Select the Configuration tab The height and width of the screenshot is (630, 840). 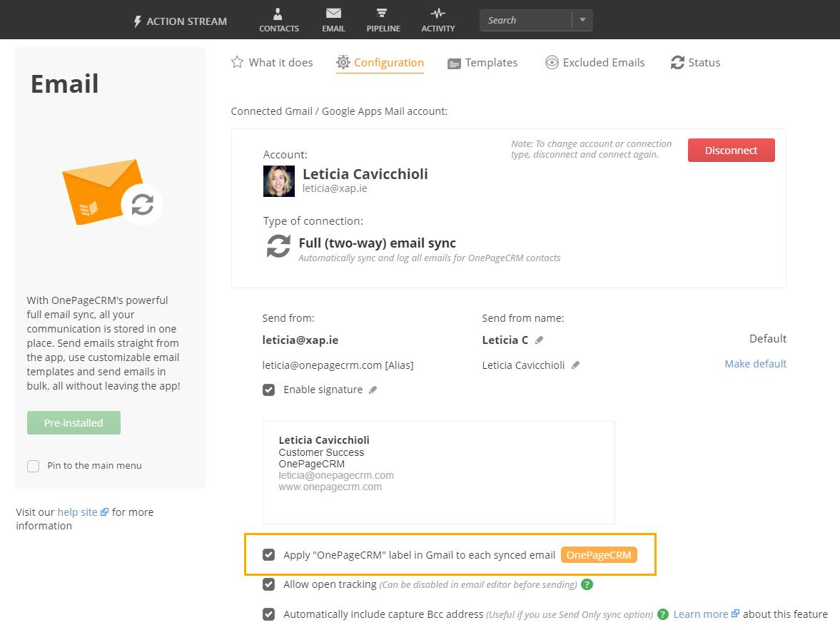click(x=380, y=63)
